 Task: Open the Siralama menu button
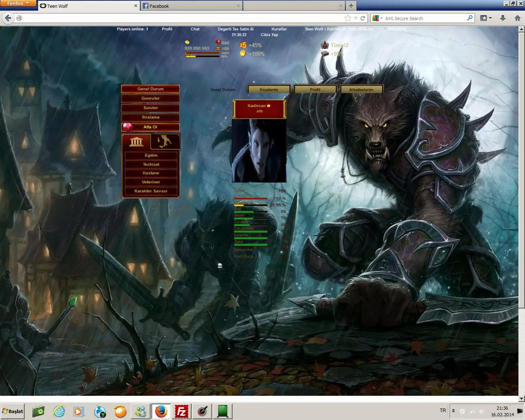[151, 117]
